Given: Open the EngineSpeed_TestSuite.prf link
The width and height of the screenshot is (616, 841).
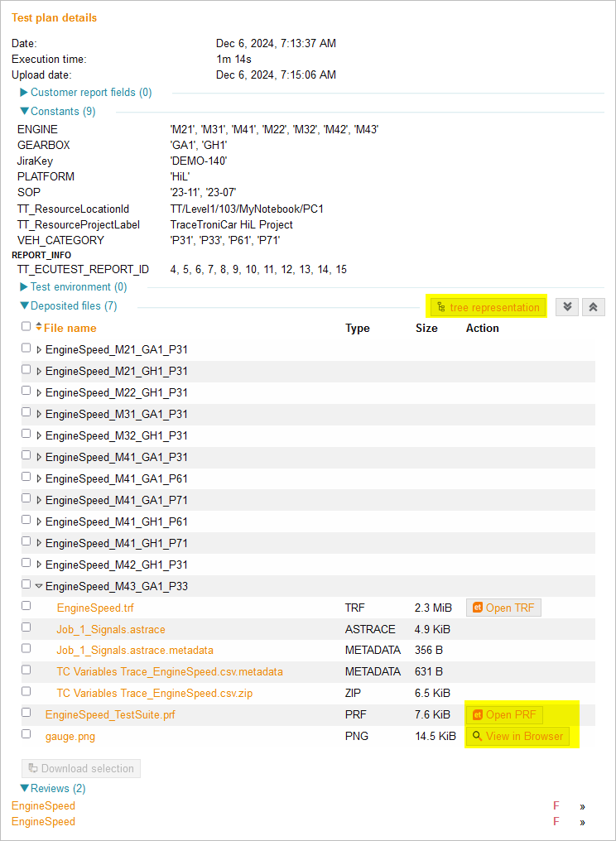Looking at the screenshot, I should pos(110,715).
